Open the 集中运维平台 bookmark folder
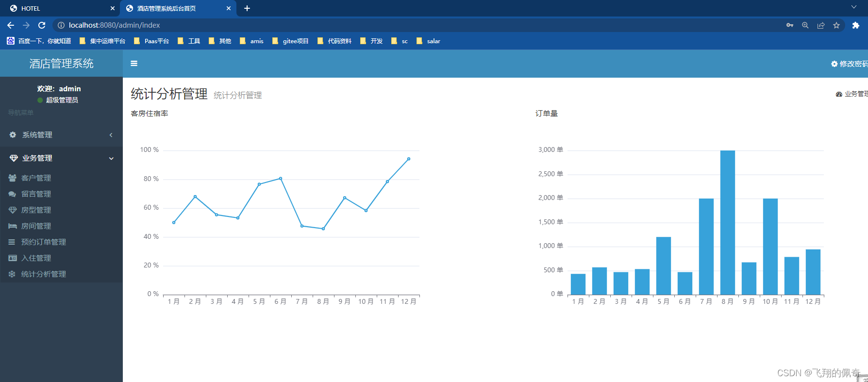 coord(102,41)
